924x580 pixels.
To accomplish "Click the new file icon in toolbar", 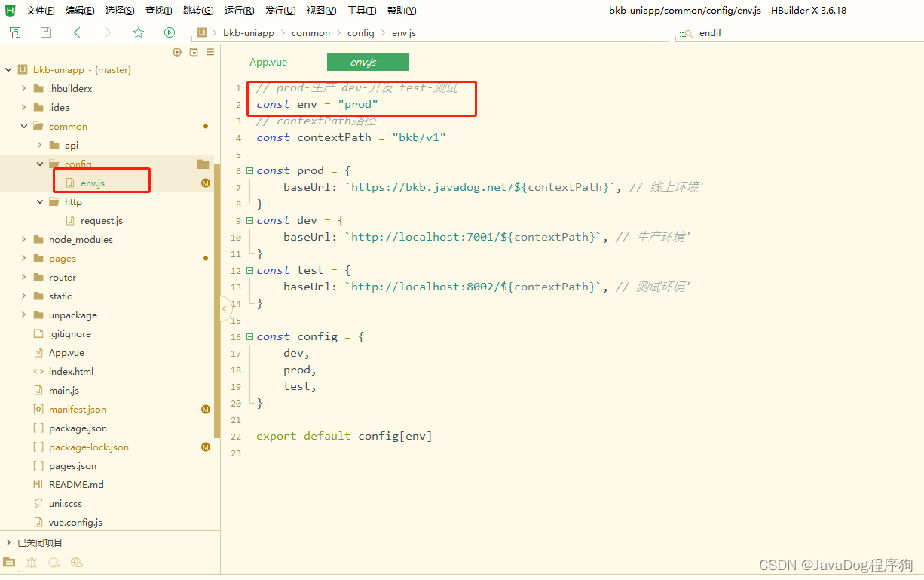I will 15,32.
